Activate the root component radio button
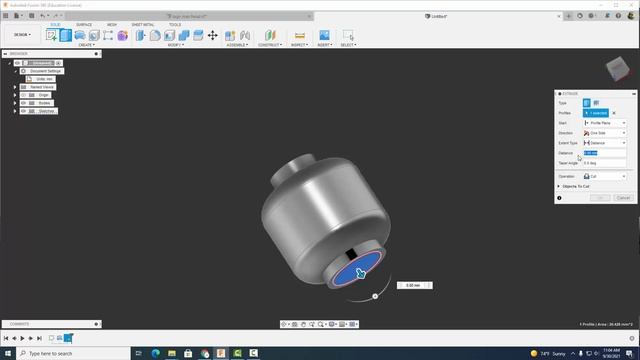This screenshot has width=640, height=360. coord(58,63)
